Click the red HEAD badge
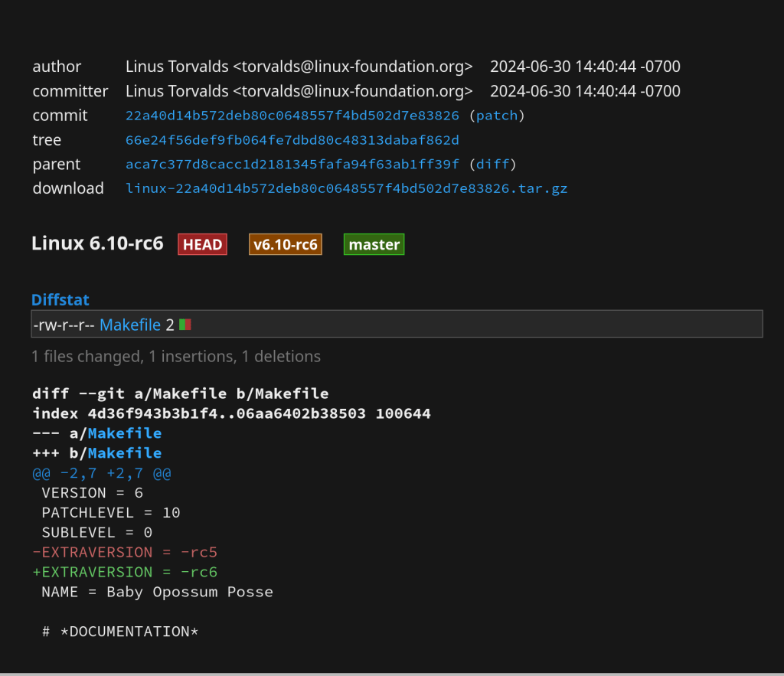 [202, 245]
